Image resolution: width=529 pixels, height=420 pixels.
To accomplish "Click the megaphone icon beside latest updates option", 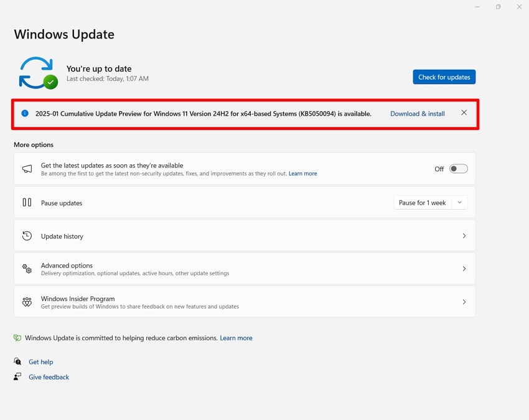I will (x=26, y=169).
